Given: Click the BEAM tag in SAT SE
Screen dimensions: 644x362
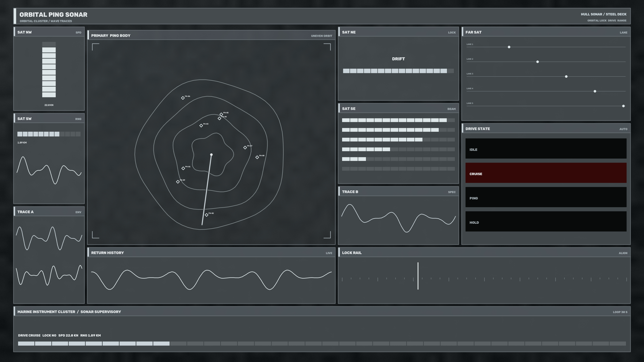Looking at the screenshot, I should pos(451,109).
